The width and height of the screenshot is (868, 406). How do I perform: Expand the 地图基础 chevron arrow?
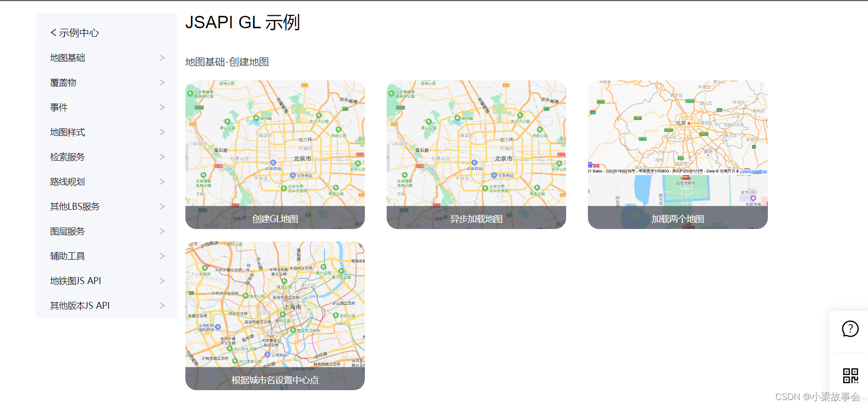click(x=162, y=58)
